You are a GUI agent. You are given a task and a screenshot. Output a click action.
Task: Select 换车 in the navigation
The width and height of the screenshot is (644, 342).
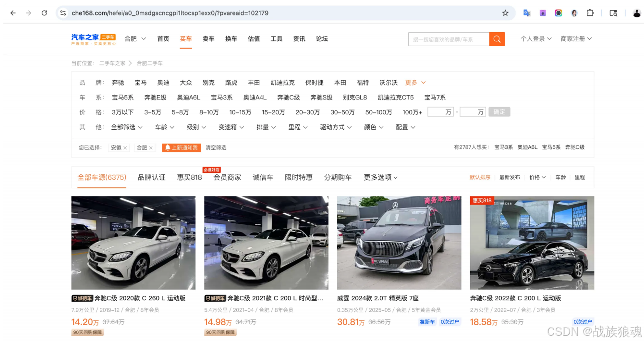click(x=231, y=39)
